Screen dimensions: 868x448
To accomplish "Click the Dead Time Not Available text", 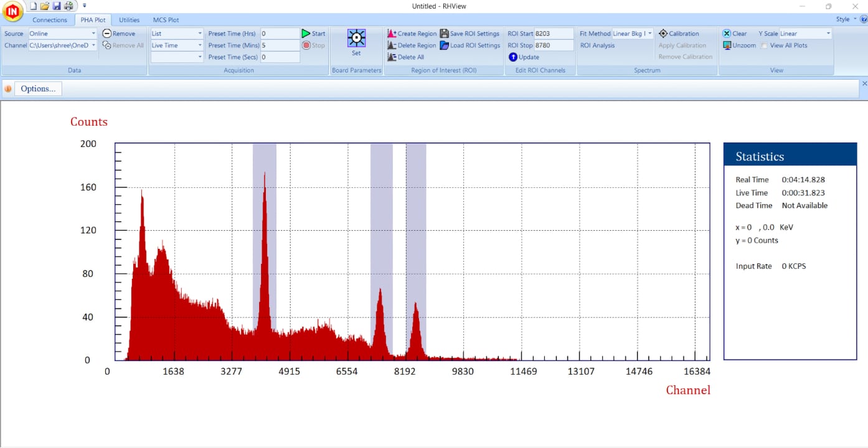I will pyautogui.click(x=781, y=205).
